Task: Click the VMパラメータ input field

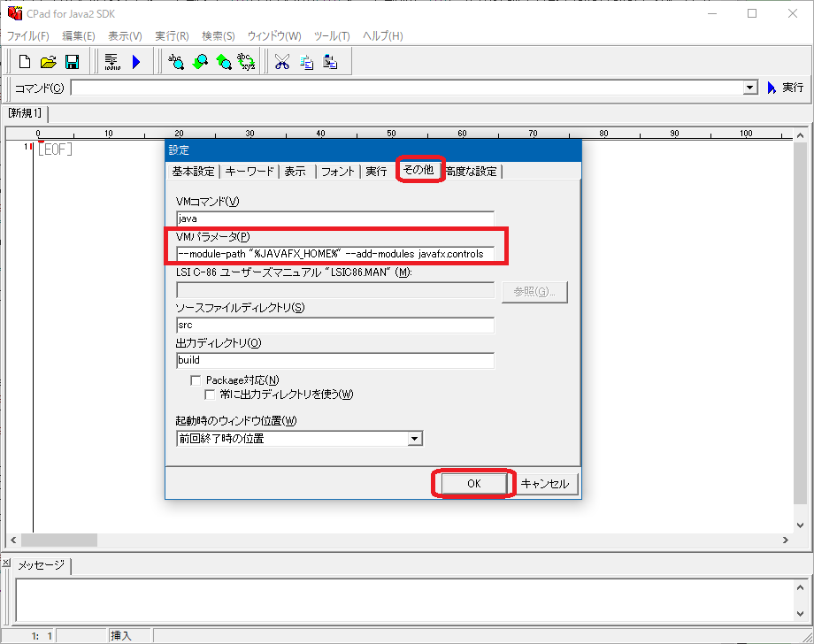Action: click(x=335, y=254)
